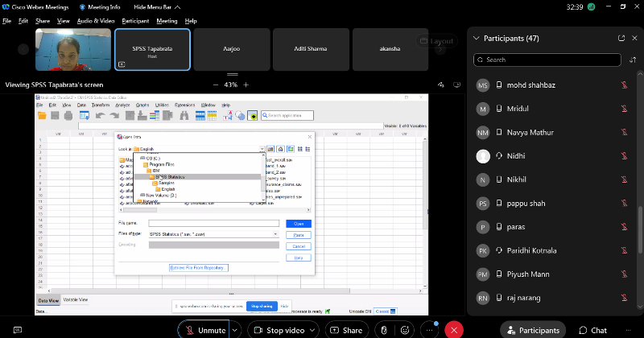Open the Audio & Video menu
The width and height of the screenshot is (644, 338).
(x=97, y=20)
